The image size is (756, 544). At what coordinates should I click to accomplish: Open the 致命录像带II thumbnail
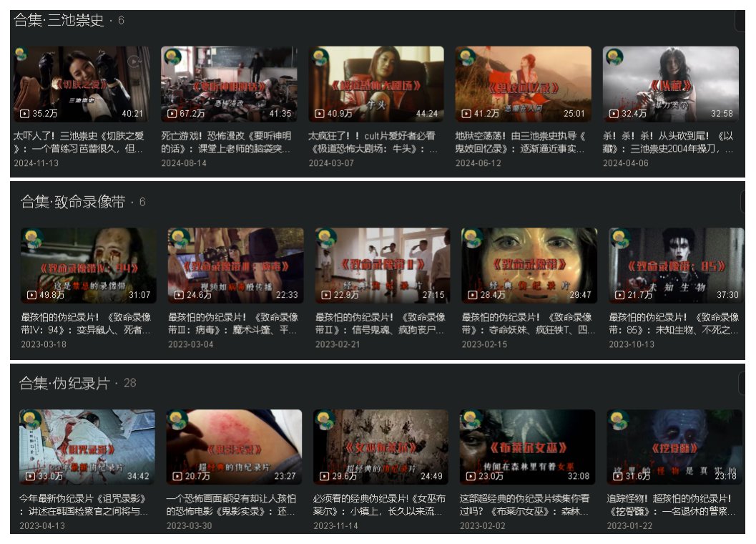383,266
